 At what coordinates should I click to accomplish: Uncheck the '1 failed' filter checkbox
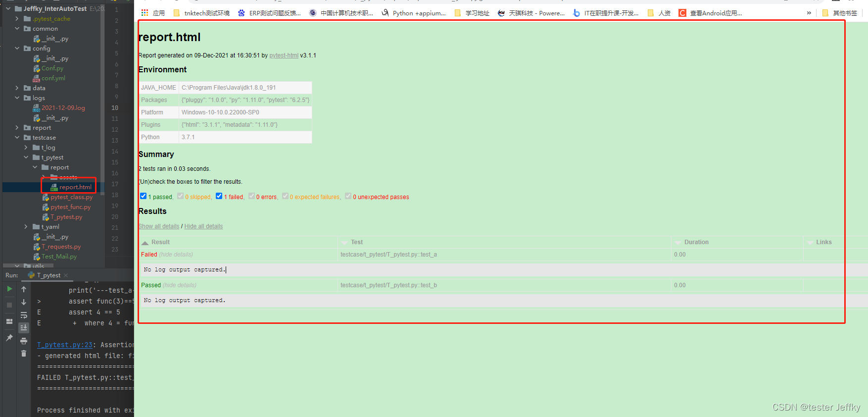(219, 196)
